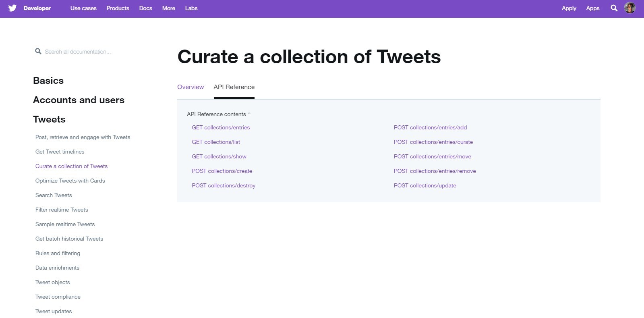Open Tweet objects sidebar item
644x318 pixels.
[53, 282]
